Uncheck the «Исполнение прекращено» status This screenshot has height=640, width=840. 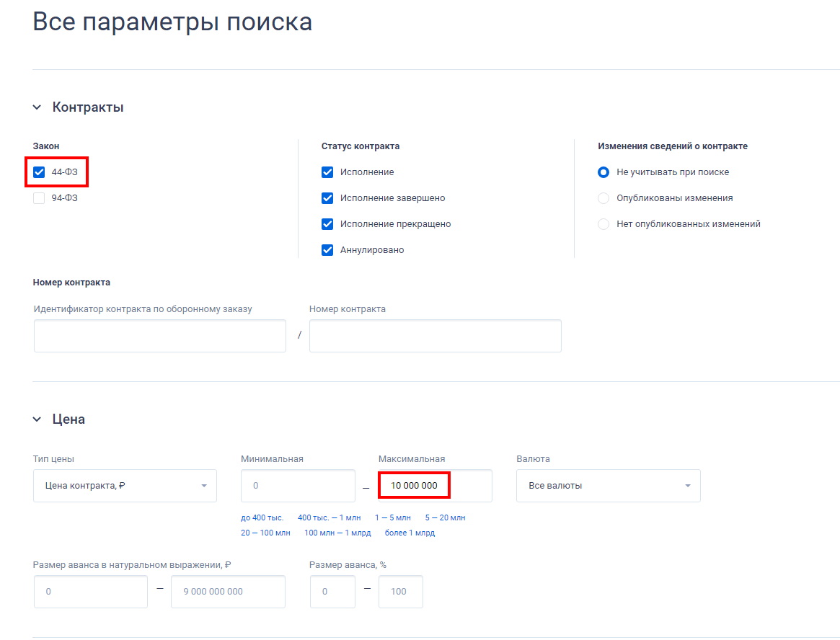click(x=327, y=223)
